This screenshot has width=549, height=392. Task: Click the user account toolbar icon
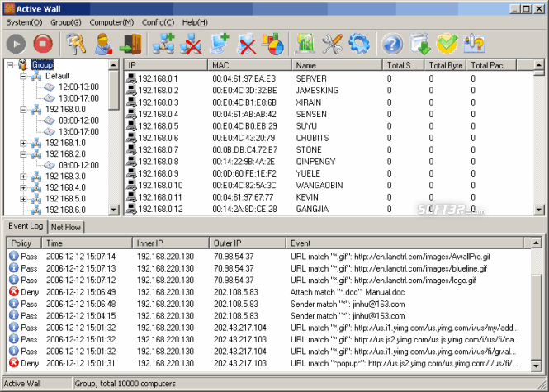(x=104, y=44)
